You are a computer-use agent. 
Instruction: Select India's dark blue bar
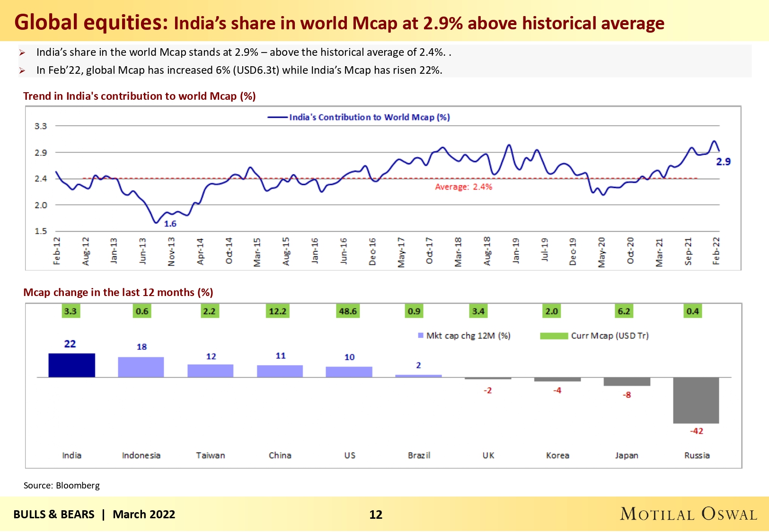coord(71,365)
